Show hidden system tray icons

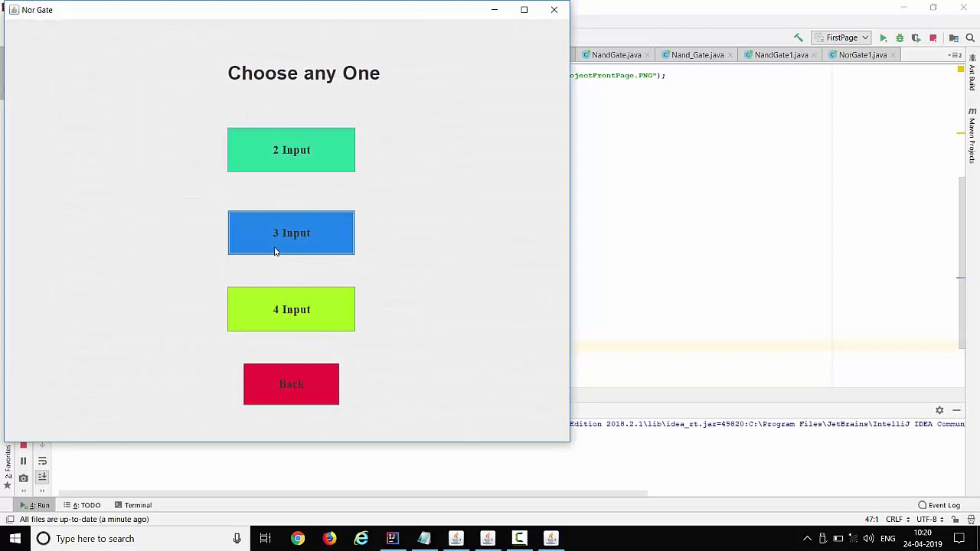point(807,539)
